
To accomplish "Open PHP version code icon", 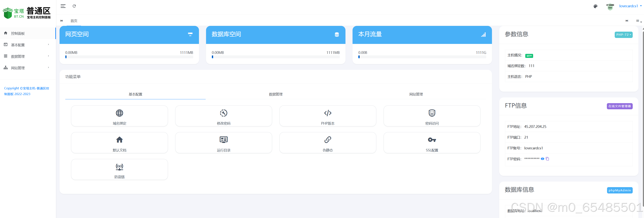I will (327, 113).
